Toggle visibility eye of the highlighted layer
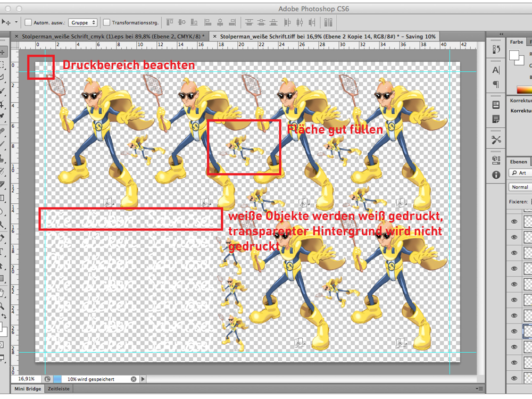The image size is (532, 399). click(x=514, y=331)
